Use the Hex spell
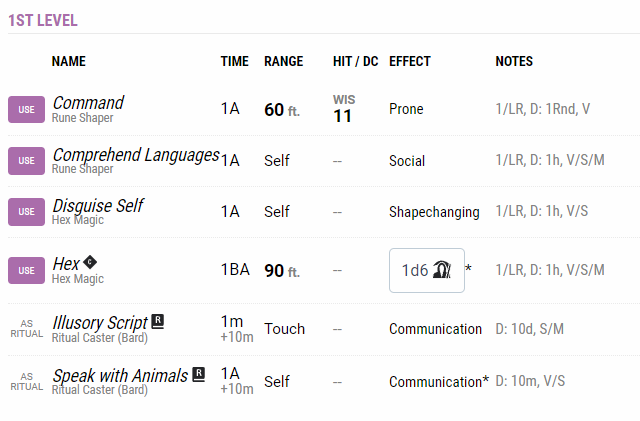 click(x=27, y=270)
